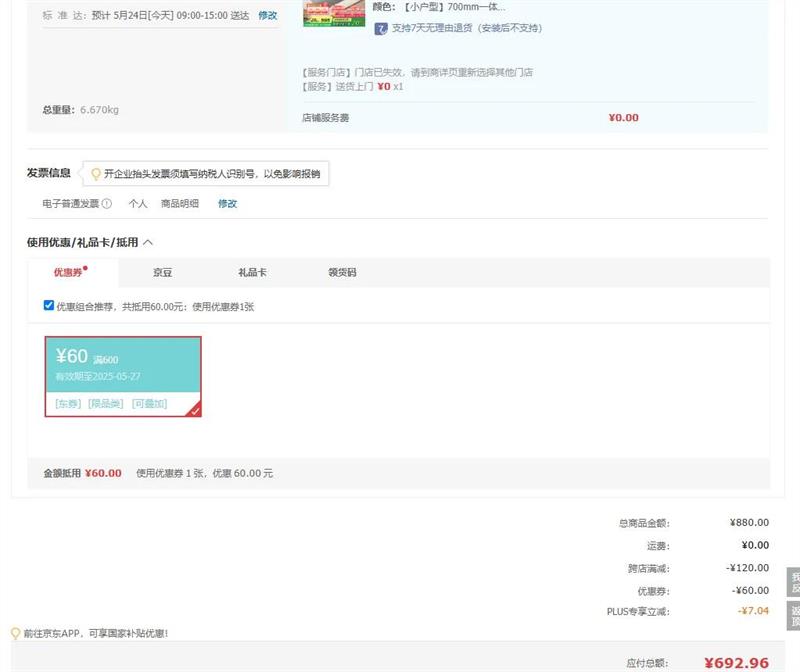Click the 东券 tag on coupon
The width and height of the screenshot is (800, 672).
point(68,404)
